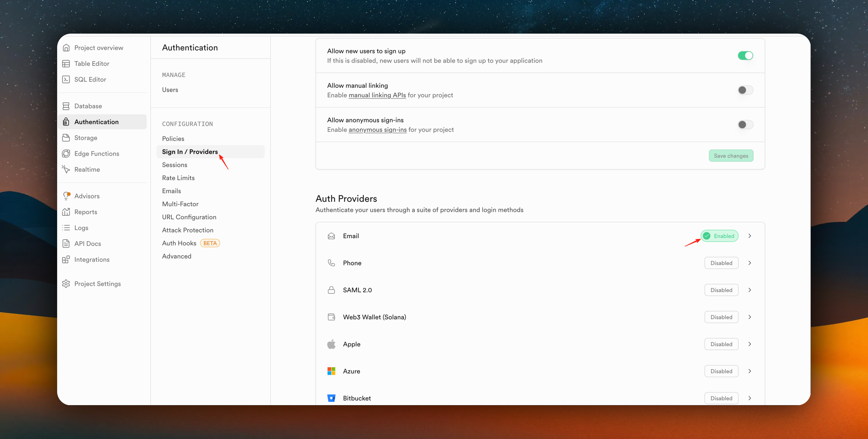Screen dimensions: 868x439
Task: Expand the Phone provider row arrow
Action: click(x=750, y=263)
